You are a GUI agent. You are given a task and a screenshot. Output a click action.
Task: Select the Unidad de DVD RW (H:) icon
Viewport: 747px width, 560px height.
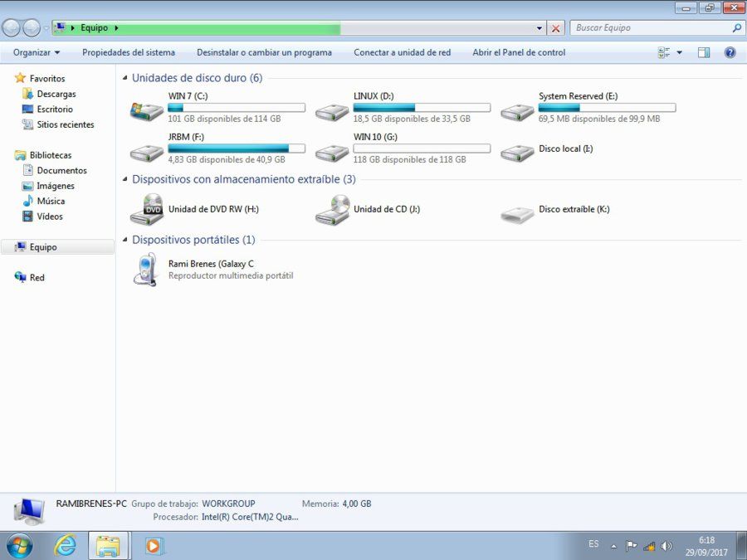pyautogui.click(x=147, y=210)
